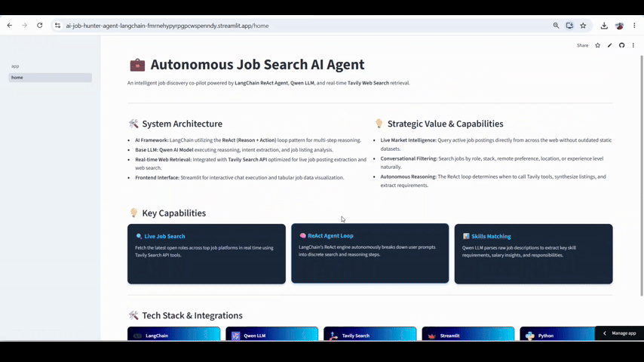Open the Streamlit app kebab menu
The height and width of the screenshot is (362, 644).
(x=633, y=45)
